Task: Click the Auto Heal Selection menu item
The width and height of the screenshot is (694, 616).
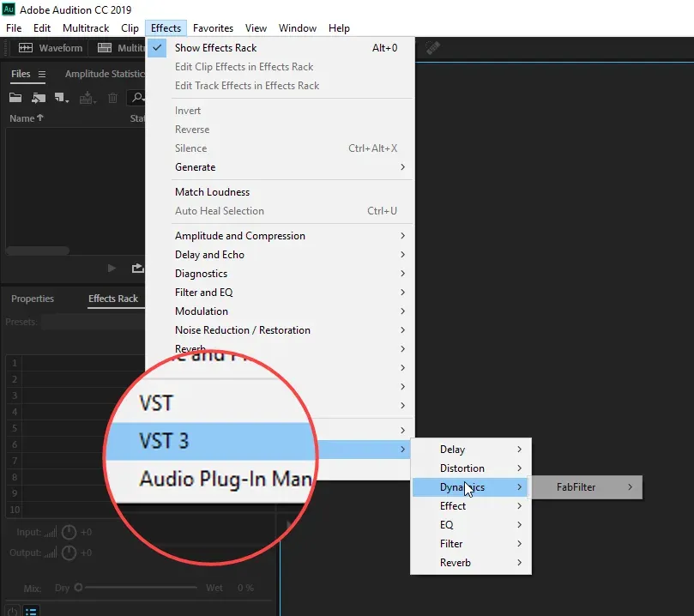Action: click(280, 211)
